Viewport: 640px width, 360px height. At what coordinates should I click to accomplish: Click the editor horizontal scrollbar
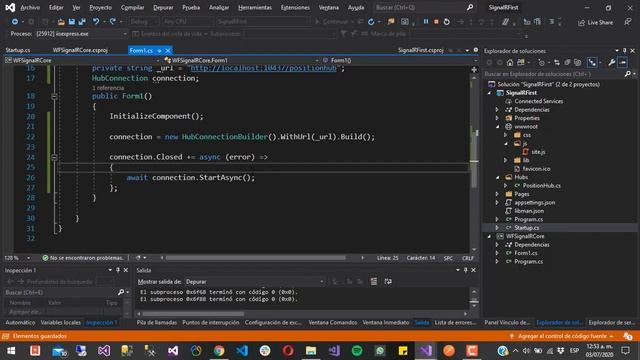pyautogui.click(x=256, y=258)
